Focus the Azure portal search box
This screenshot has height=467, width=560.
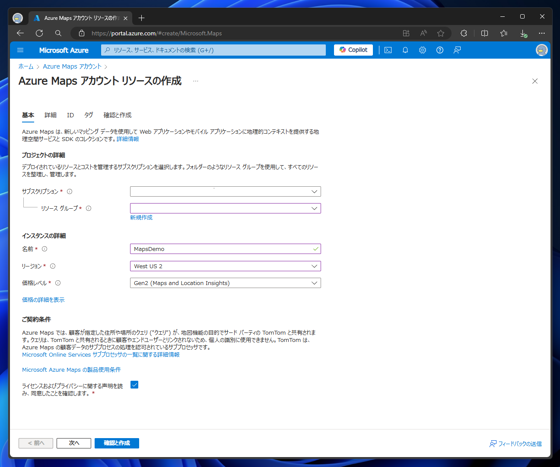(x=214, y=50)
